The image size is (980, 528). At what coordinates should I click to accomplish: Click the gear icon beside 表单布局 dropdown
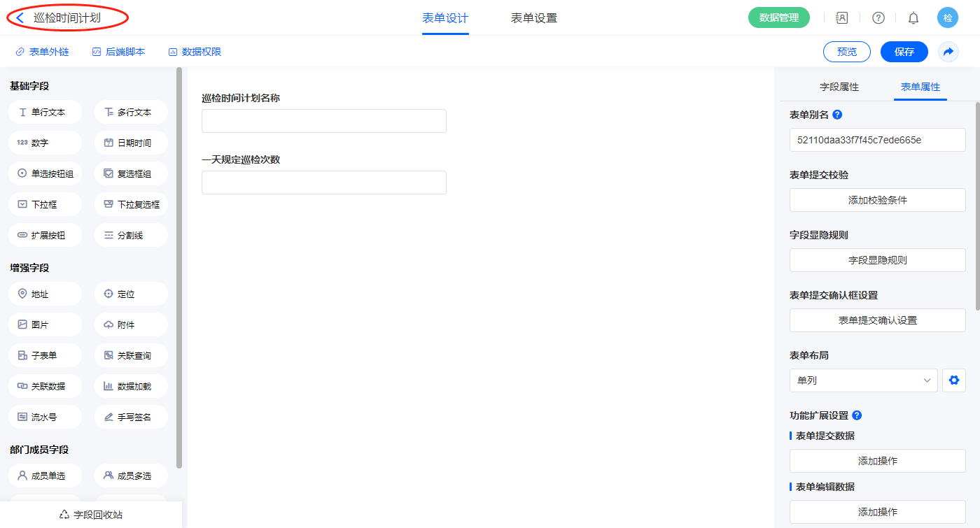[953, 380]
